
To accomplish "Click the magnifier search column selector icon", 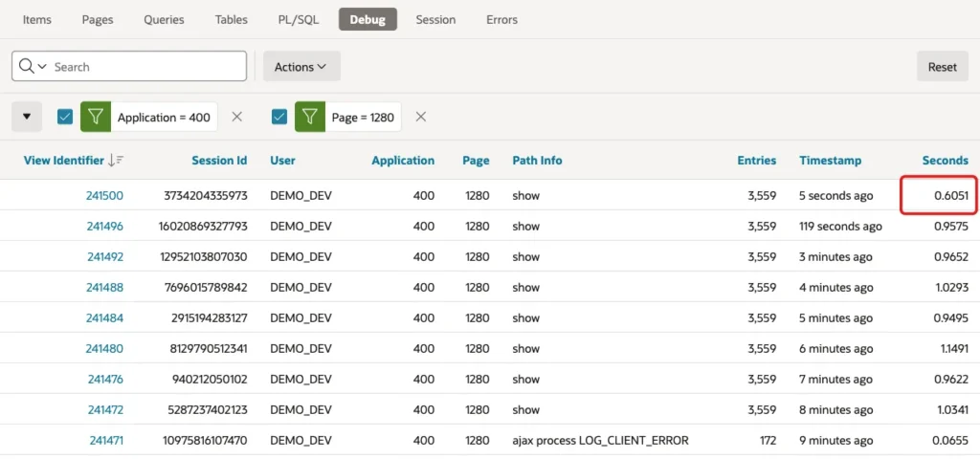I will pyautogui.click(x=33, y=66).
